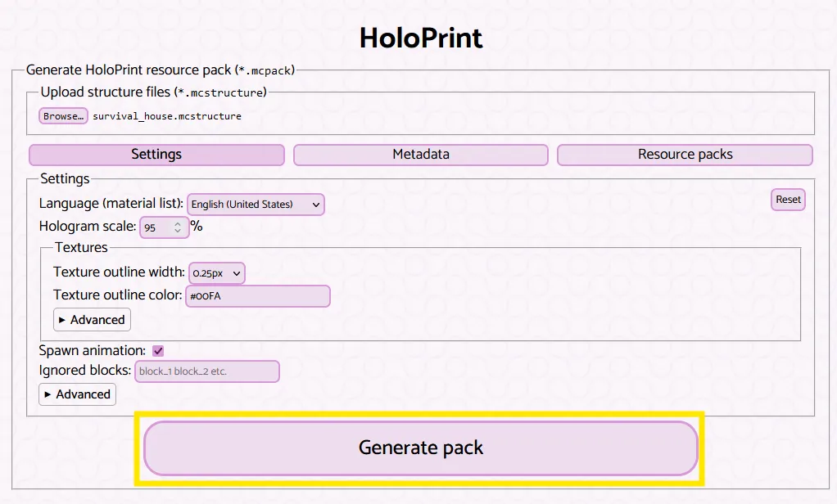Click the Language (material list) label
Viewport: 837px width, 504px height.
point(111,204)
